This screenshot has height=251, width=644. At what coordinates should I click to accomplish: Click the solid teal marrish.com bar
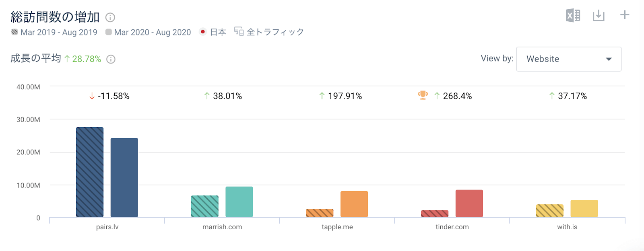pos(239,202)
